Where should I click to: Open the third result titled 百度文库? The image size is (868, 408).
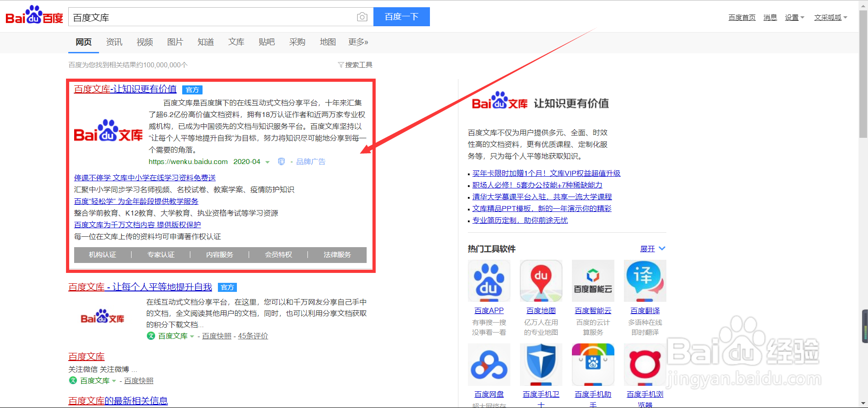click(86, 357)
